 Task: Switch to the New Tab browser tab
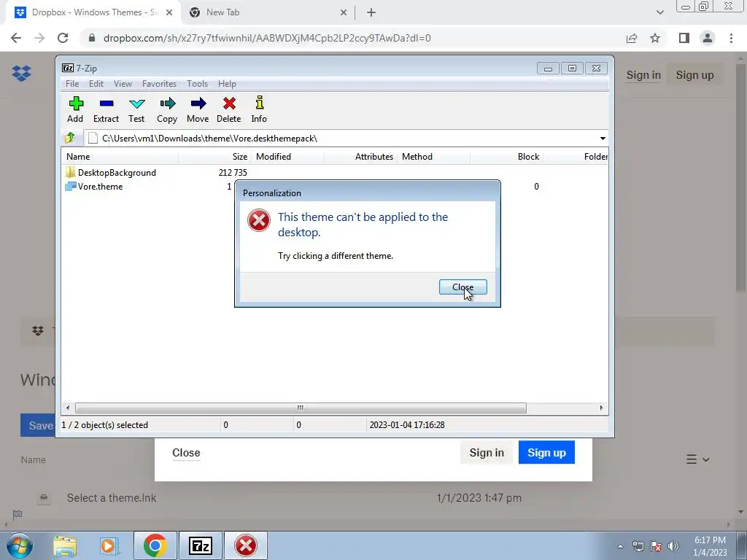[x=267, y=12]
